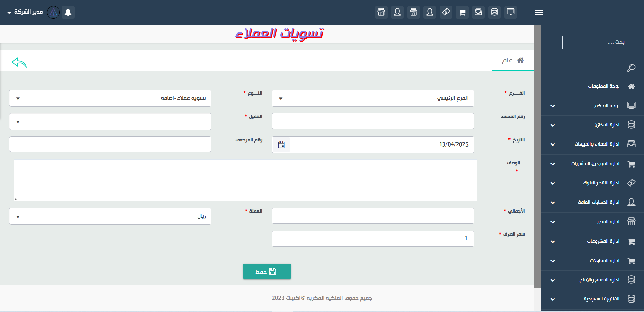The height and width of the screenshot is (312, 644).
Task: Click the home icon beside لوحة المعلومات
Action: pyautogui.click(x=631, y=86)
